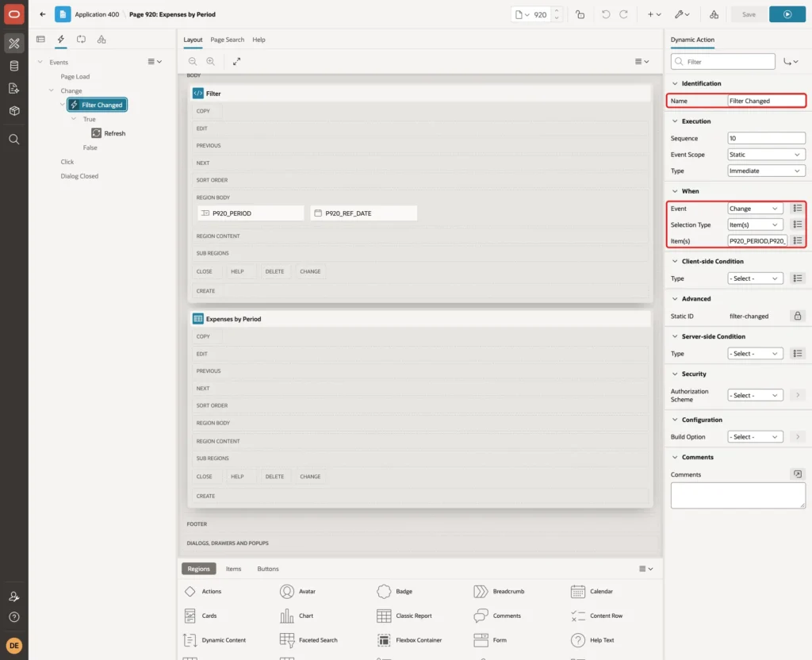The image size is (812, 660).
Task: Click the page lock icon in toolbar
Action: (x=580, y=14)
